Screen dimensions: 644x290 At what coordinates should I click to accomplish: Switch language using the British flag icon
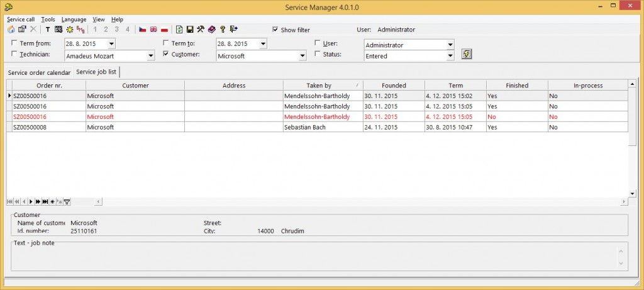pyautogui.click(x=153, y=30)
